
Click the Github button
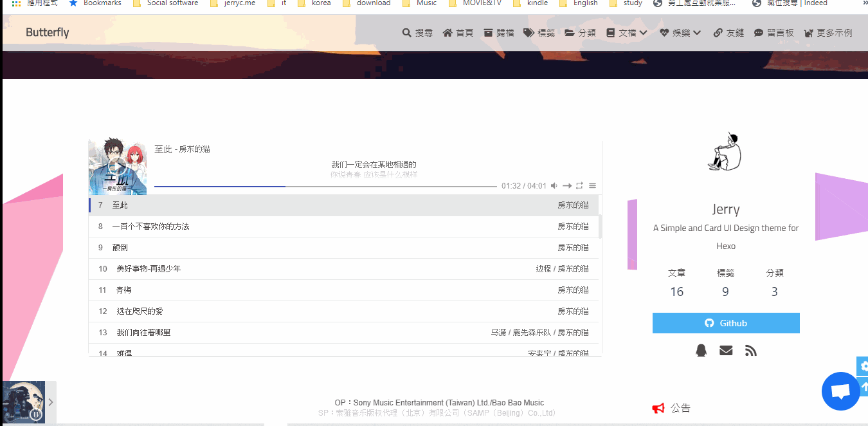coord(726,323)
